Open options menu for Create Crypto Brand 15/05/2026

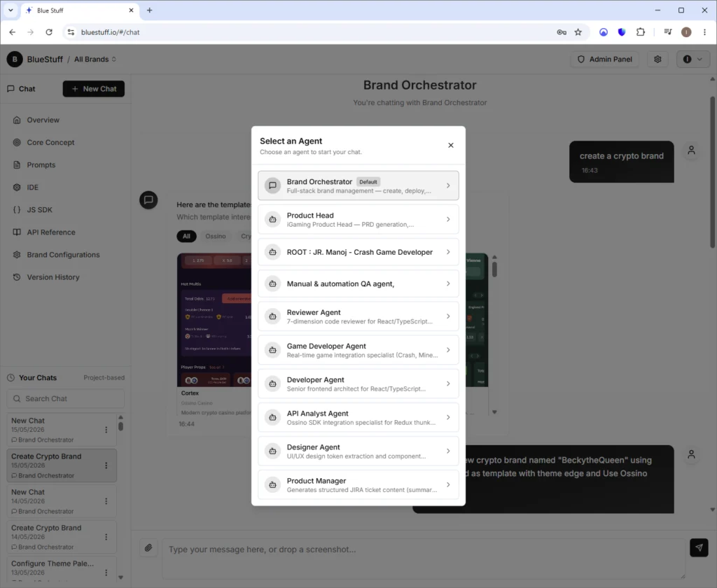click(x=106, y=465)
